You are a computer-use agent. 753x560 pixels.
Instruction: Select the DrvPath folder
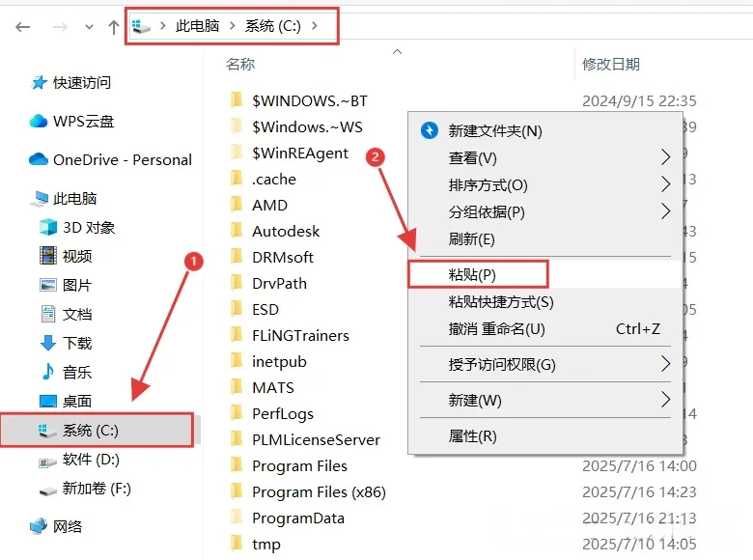coord(280,283)
